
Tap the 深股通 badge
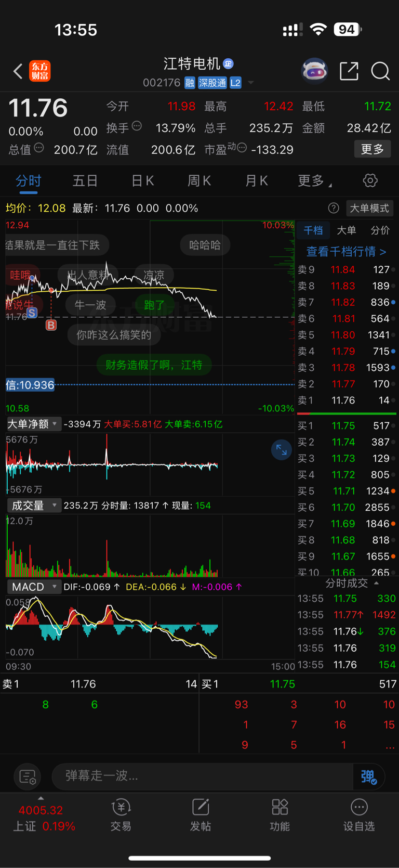coord(212,83)
